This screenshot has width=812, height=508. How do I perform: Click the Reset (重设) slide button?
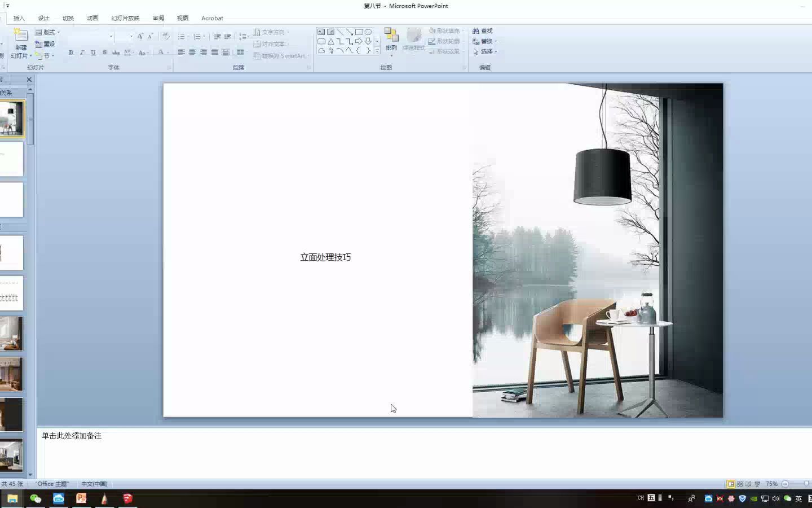pyautogui.click(x=45, y=44)
